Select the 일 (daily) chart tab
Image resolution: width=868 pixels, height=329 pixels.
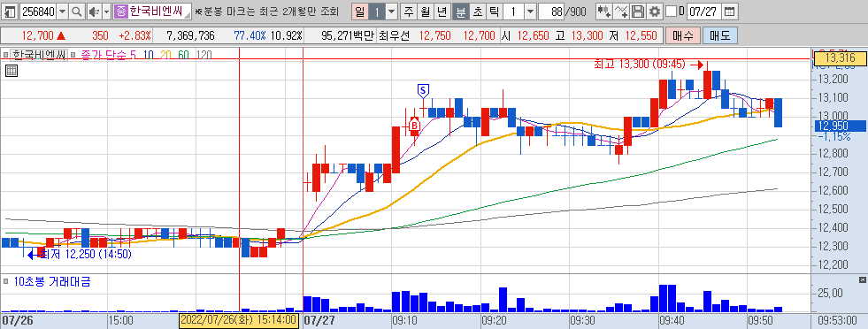(x=360, y=11)
